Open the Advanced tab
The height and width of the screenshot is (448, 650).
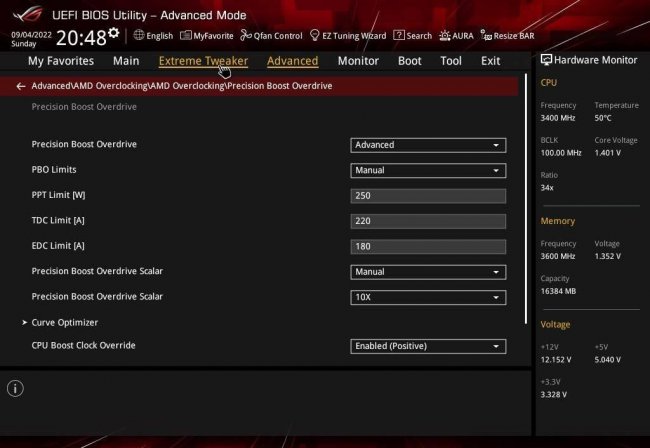[293, 61]
